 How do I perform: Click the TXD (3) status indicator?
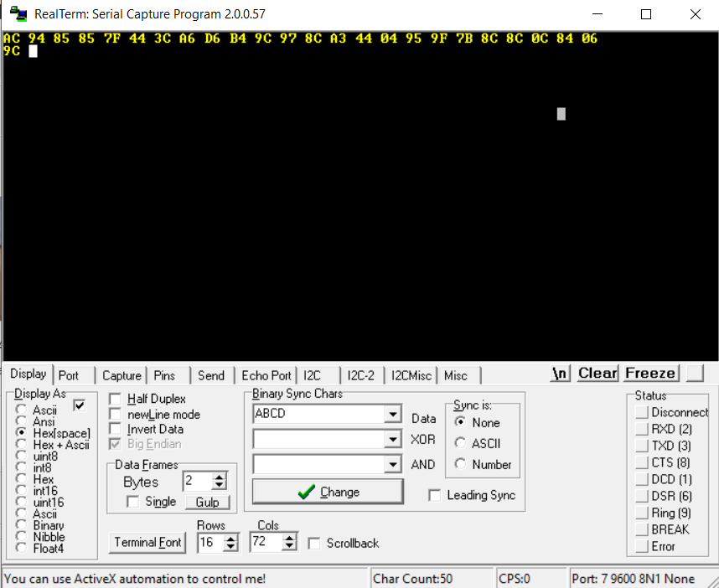tap(641, 446)
